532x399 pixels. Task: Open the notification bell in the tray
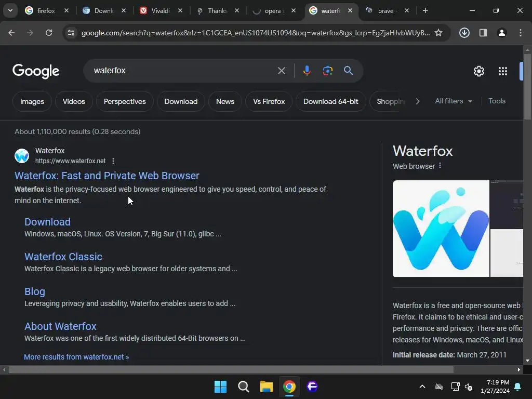(x=518, y=387)
